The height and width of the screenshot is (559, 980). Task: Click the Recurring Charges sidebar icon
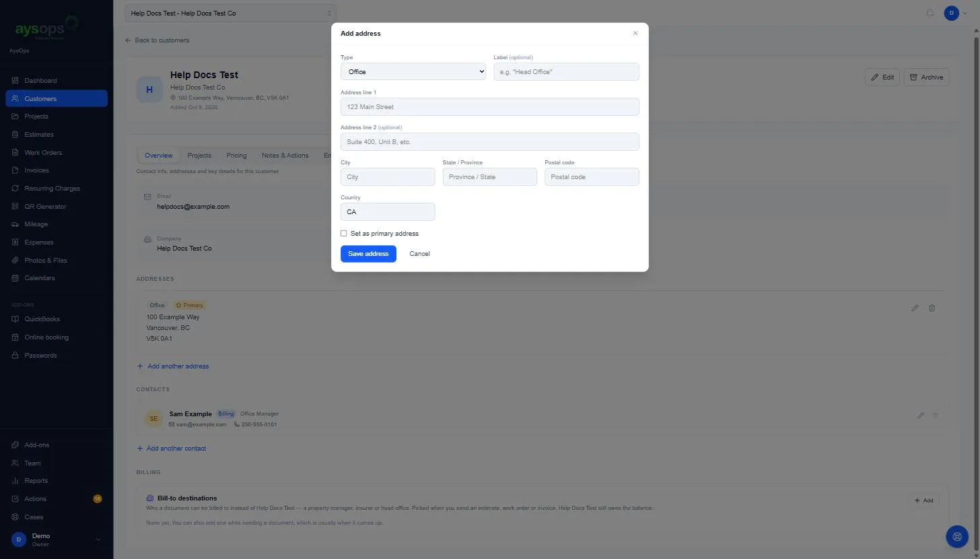coord(15,189)
